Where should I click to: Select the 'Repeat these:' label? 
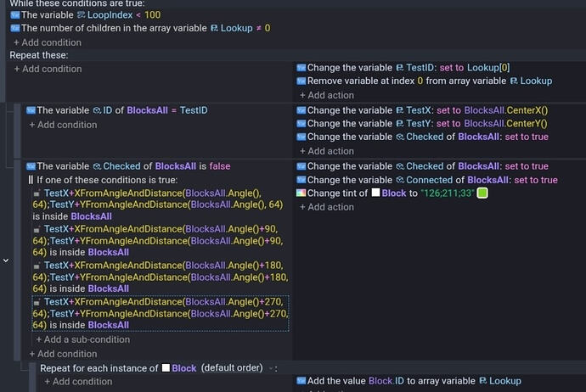[39, 55]
